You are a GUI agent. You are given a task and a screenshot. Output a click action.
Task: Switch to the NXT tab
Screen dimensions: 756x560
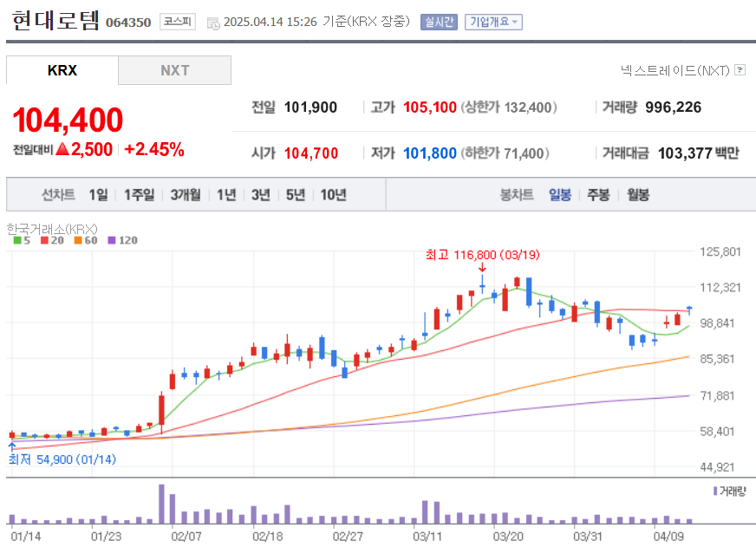(x=174, y=70)
